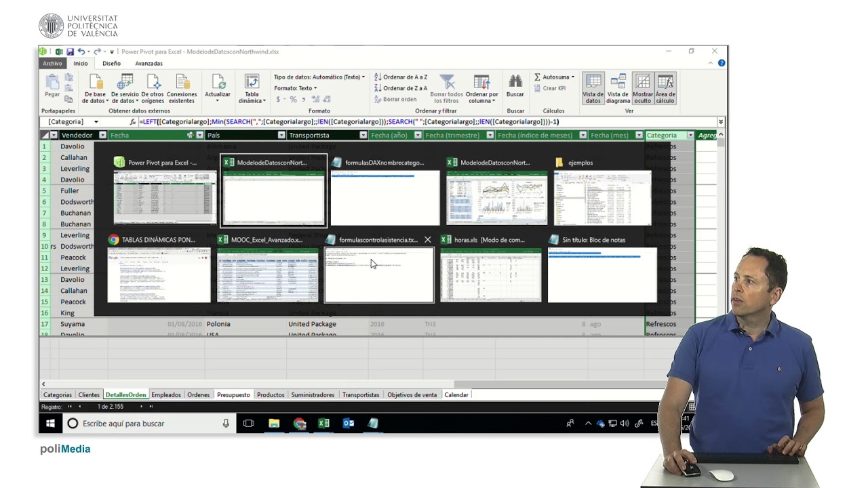Expand the formula bar
Viewport: 868px width, 488px height.
[x=721, y=122]
